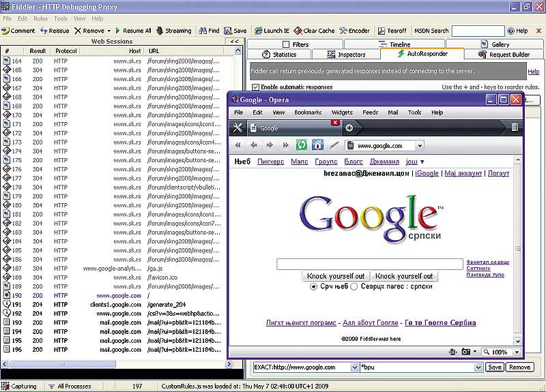
Task: Toggle Streaming mode in Fiddler toolbar
Action: [174, 31]
